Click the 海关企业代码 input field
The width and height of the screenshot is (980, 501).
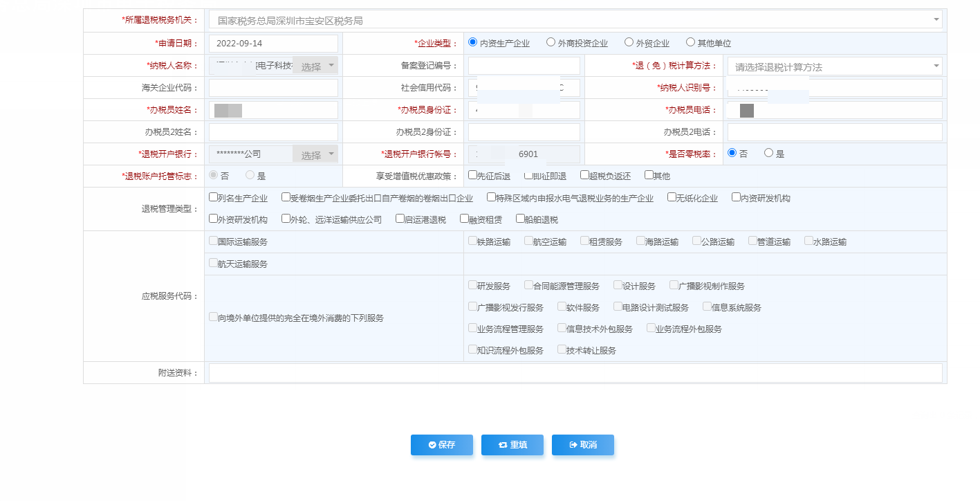tap(273, 88)
